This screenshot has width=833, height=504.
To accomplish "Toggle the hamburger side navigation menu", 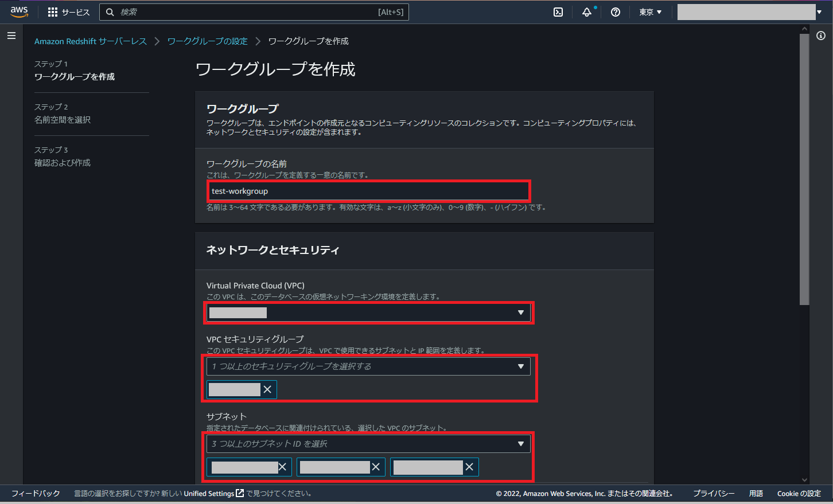I will [11, 36].
